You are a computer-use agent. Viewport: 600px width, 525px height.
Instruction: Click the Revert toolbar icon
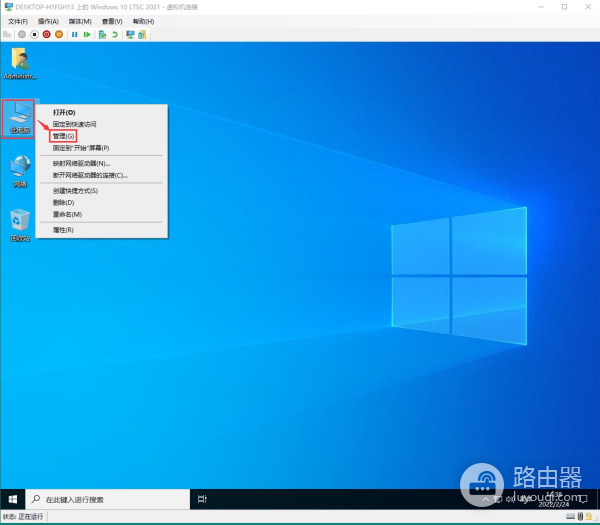(114, 34)
